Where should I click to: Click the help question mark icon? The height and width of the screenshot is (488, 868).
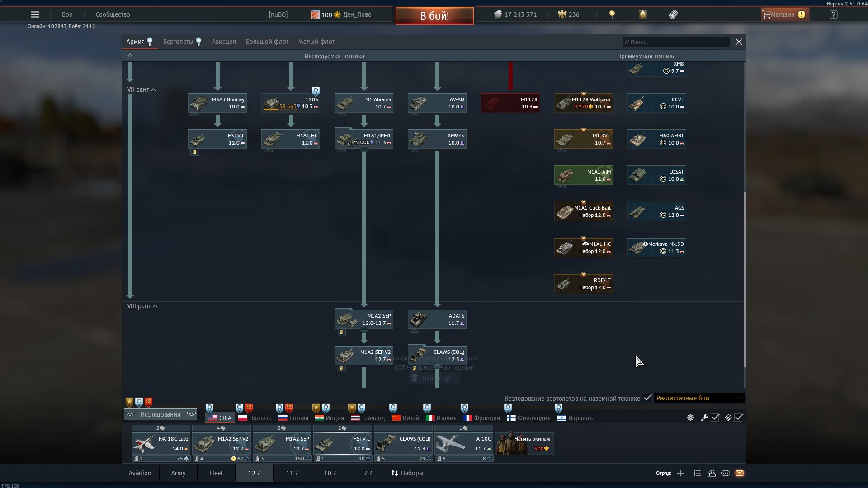[834, 14]
